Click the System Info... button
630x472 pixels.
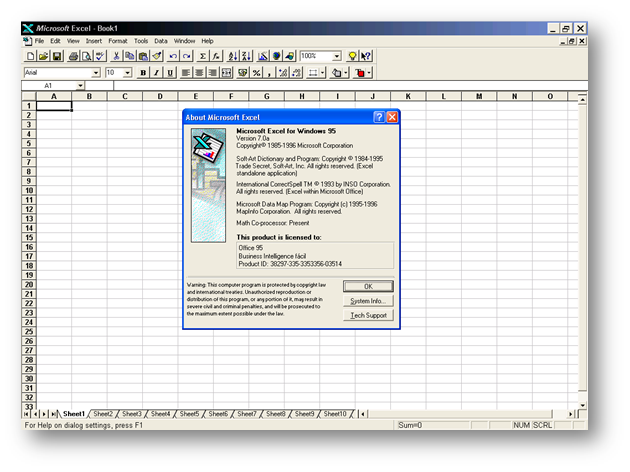tap(368, 301)
